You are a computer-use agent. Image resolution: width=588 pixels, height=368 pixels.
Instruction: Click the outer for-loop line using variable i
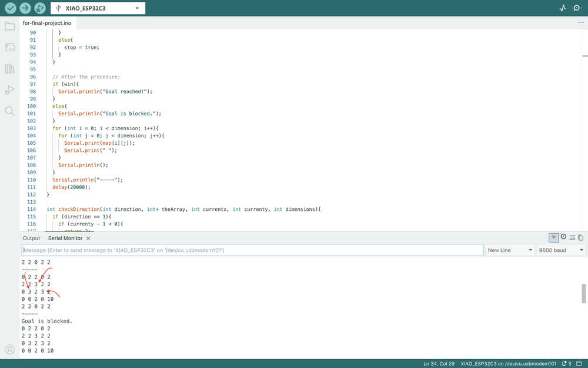click(105, 128)
